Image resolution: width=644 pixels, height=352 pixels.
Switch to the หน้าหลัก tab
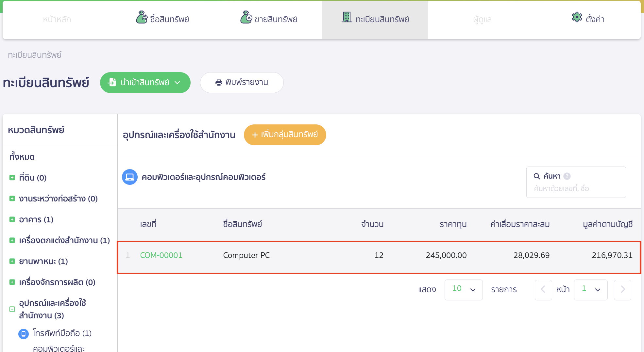point(57,19)
